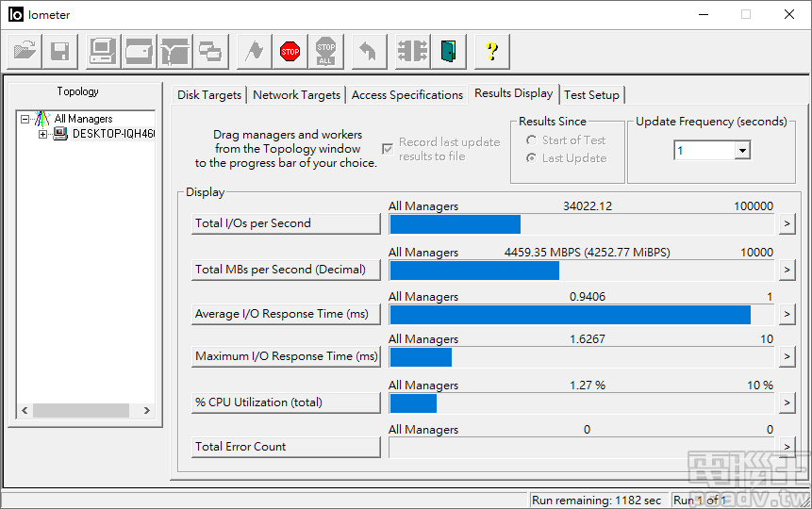Open CPU Utilization details arrow
Viewport: 812px width, 509px height.
(x=787, y=402)
